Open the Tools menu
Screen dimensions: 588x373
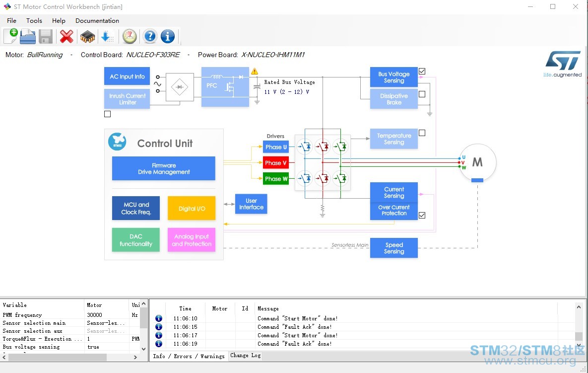[34, 21]
